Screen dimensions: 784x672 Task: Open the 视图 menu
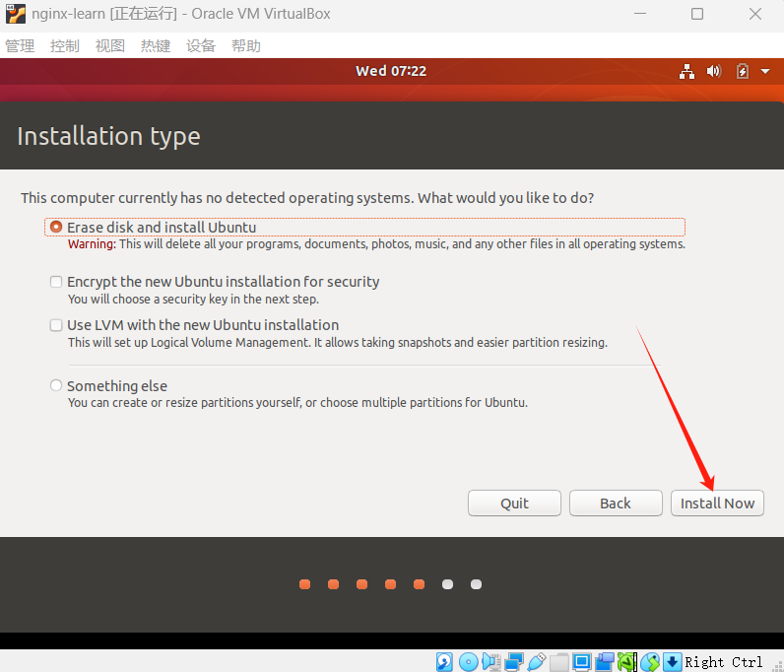[110, 46]
